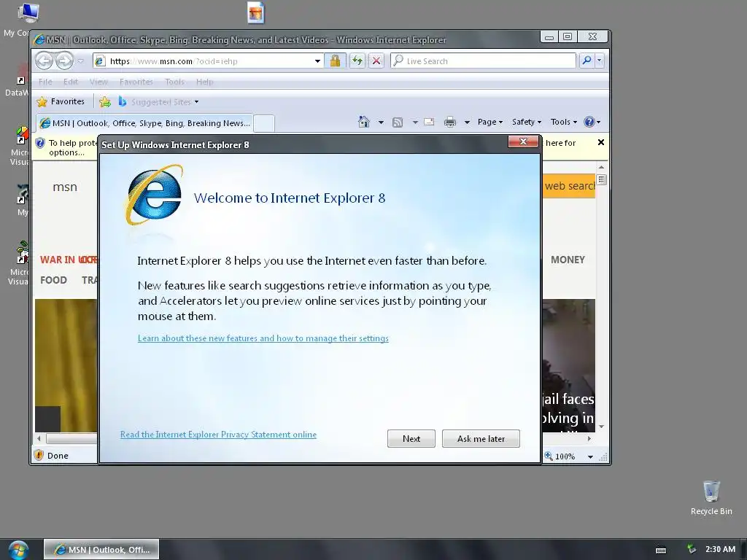747x560 pixels.
Task: Click the Ask me later button
Action: [x=481, y=438]
